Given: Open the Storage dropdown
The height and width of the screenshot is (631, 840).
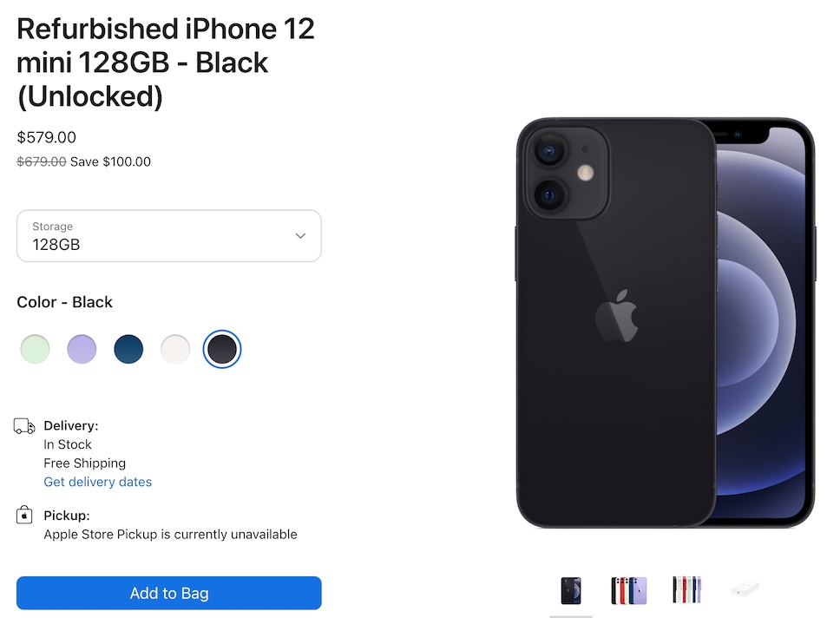Looking at the screenshot, I should coord(168,236).
